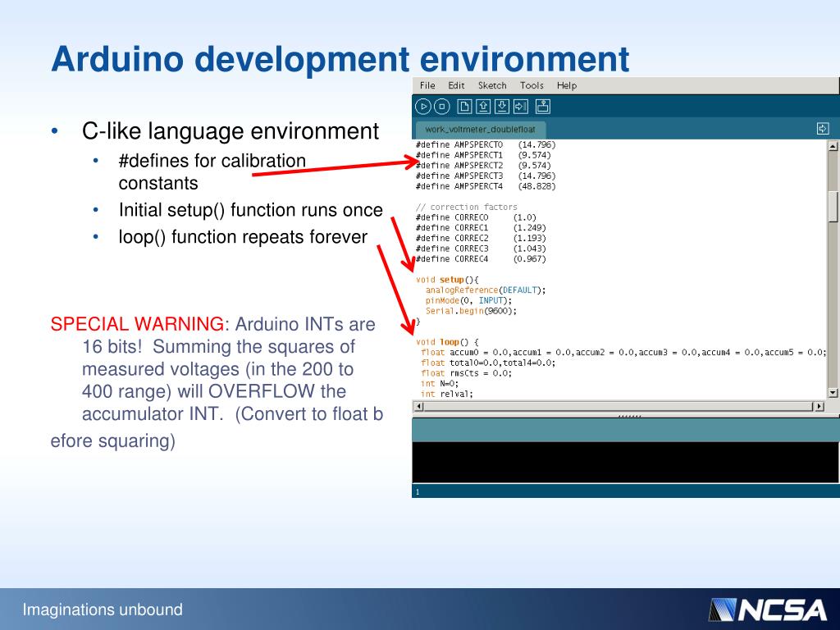Click the horizontal scrollbar left arrow

(x=419, y=406)
